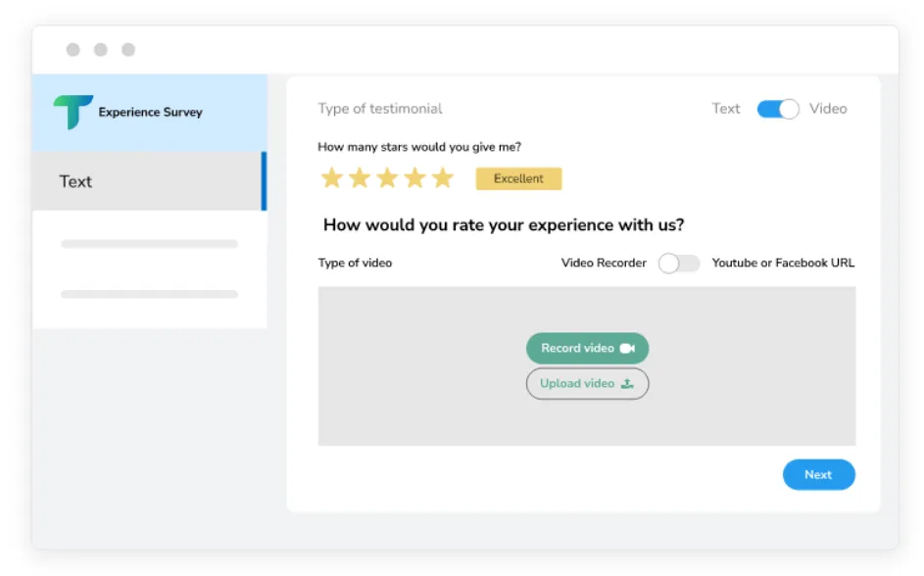Click the yellow Excellent badge
The height and width of the screenshot is (576, 924).
[518, 178]
